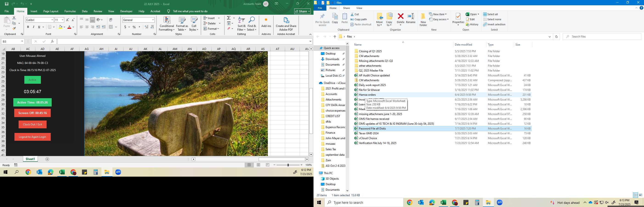Viewport: 644px width, 207px height.
Task: Click the Share button in Excel
Action: [x=302, y=11]
